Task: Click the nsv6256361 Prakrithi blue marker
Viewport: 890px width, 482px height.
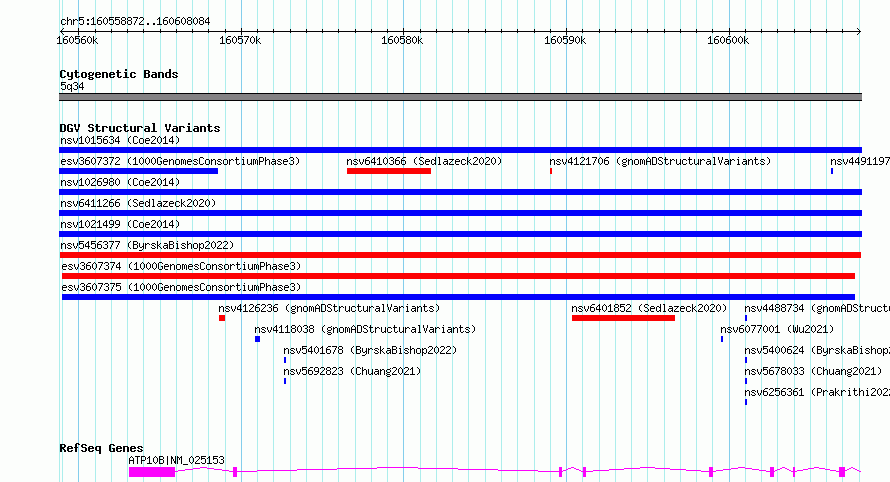Action: pyautogui.click(x=746, y=402)
